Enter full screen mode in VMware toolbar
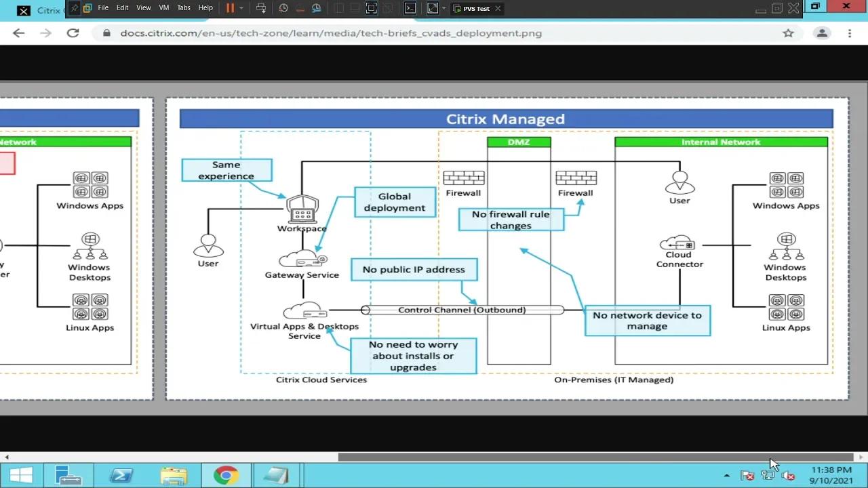The width and height of the screenshot is (868, 488). click(x=371, y=8)
